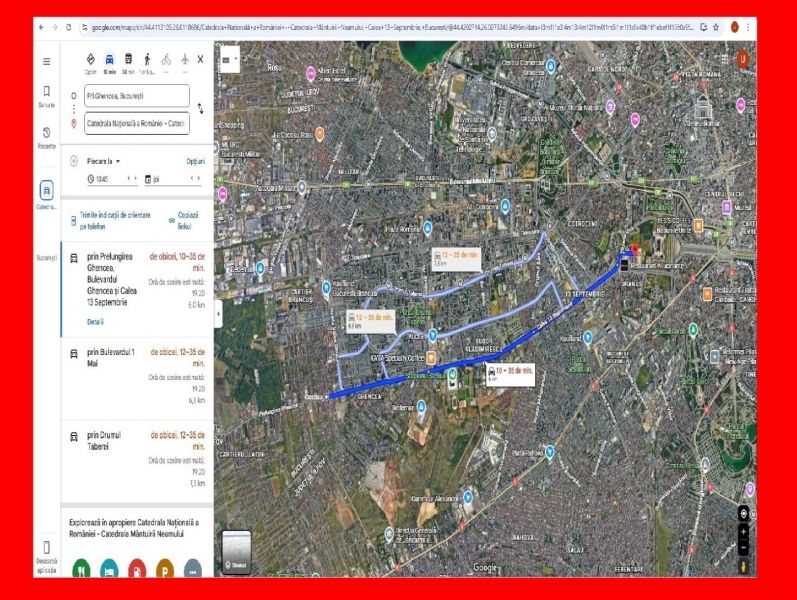
Task: Zoom out the map with minus button
Action: (743, 547)
